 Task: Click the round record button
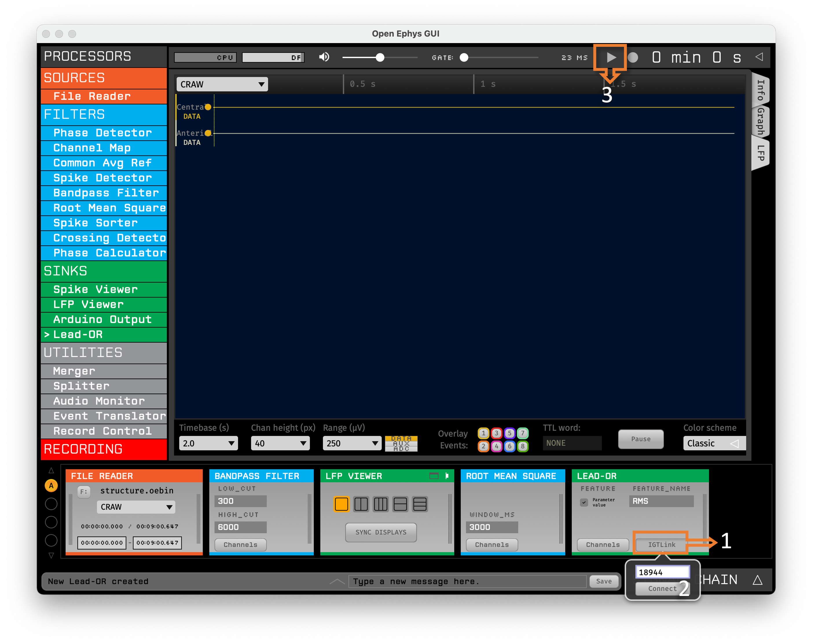pos(633,57)
